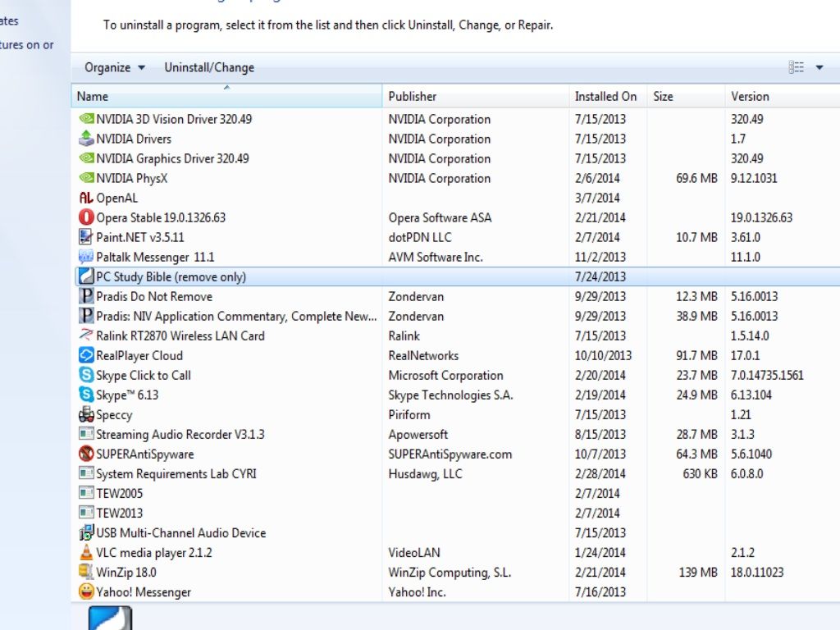
Task: Click the Skype 6.13 icon
Action: point(86,395)
